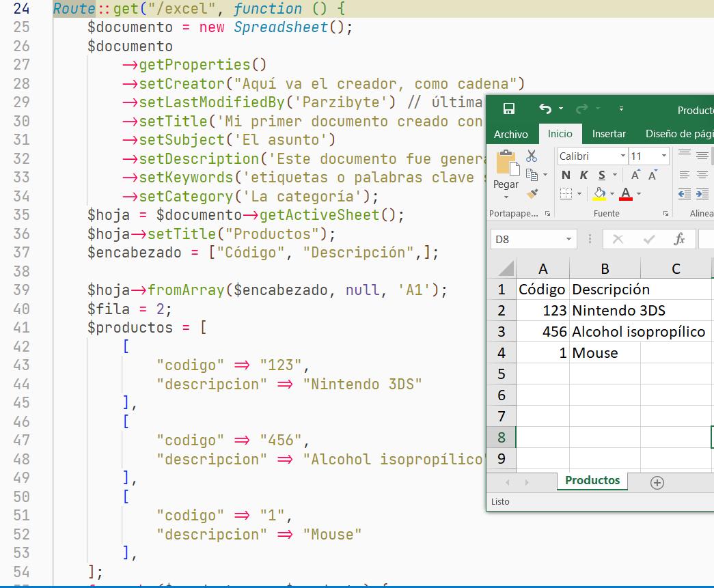
Task: Click the Enter checkmark in formula bar
Action: click(649, 240)
